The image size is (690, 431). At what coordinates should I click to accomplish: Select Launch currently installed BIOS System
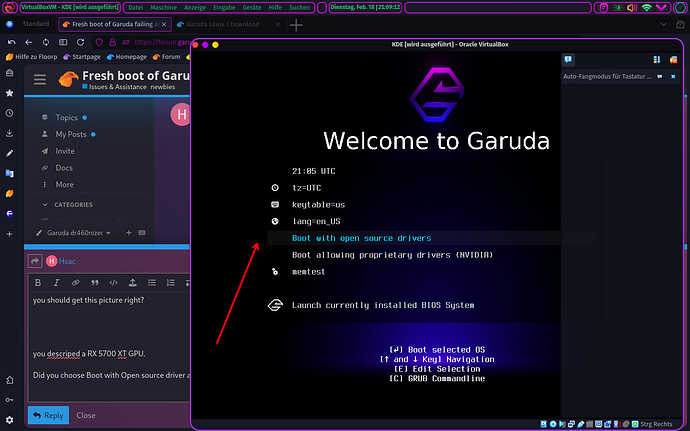[x=383, y=305]
